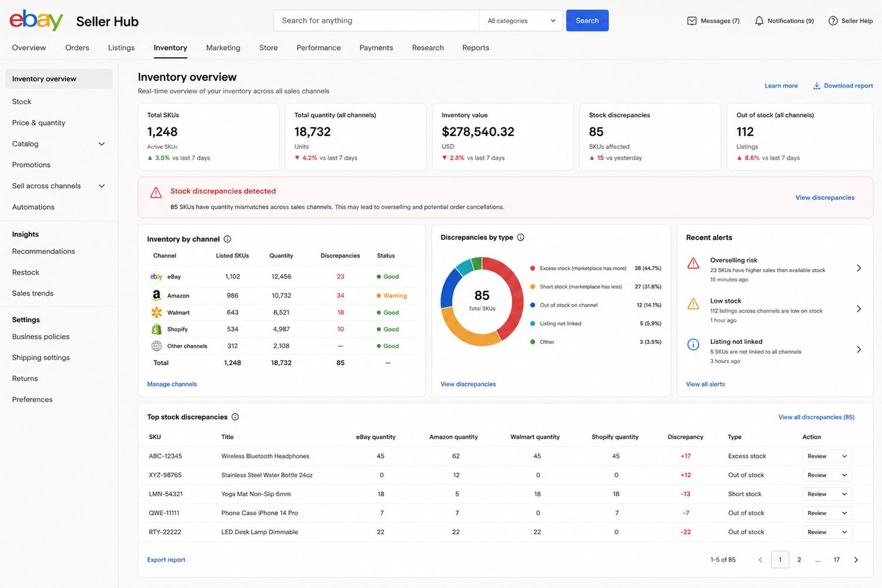This screenshot has height=588, width=882.
Task: Click View discrepancies link in alert banner
Action: click(825, 198)
